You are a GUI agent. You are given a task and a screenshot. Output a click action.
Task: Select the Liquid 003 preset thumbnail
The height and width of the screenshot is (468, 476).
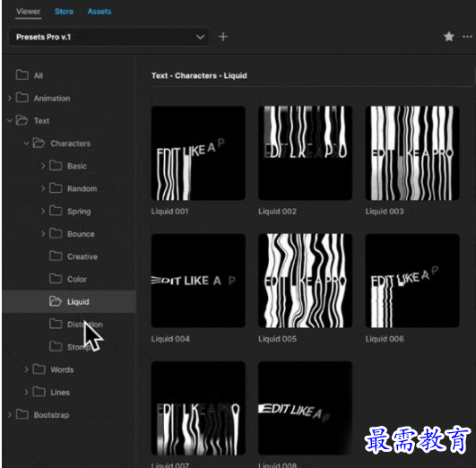pyautogui.click(x=412, y=153)
